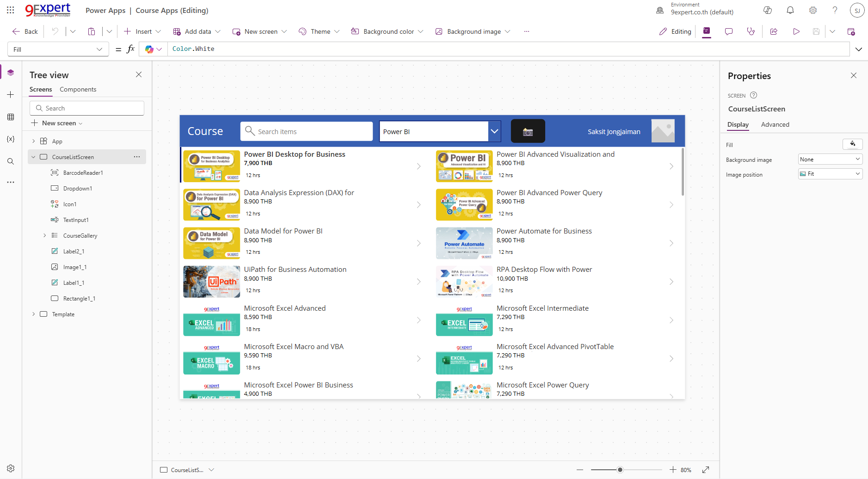Open the Image position dropdown
Screen dimensions: 868x479
pos(830,174)
